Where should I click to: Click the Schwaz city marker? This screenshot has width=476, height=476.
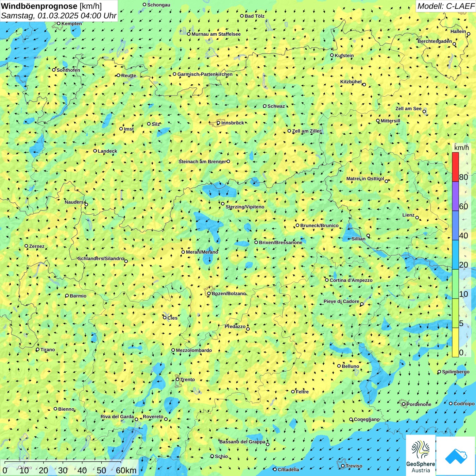point(265,106)
